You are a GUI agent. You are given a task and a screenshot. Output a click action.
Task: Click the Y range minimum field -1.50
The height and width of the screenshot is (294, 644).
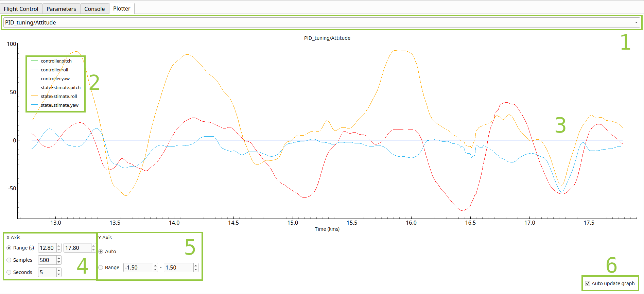(138, 267)
